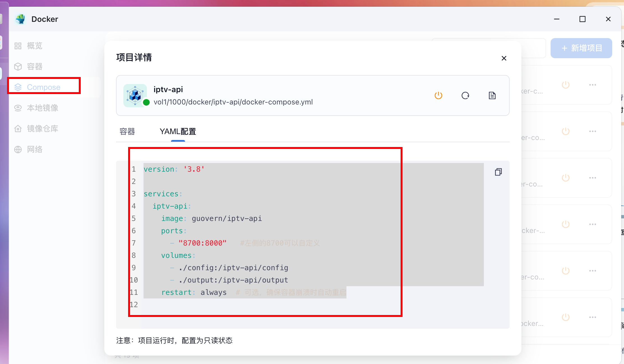Screen dimensions: 624x364
Task: Restart the iptv-api project with refresh icon
Action: click(465, 95)
